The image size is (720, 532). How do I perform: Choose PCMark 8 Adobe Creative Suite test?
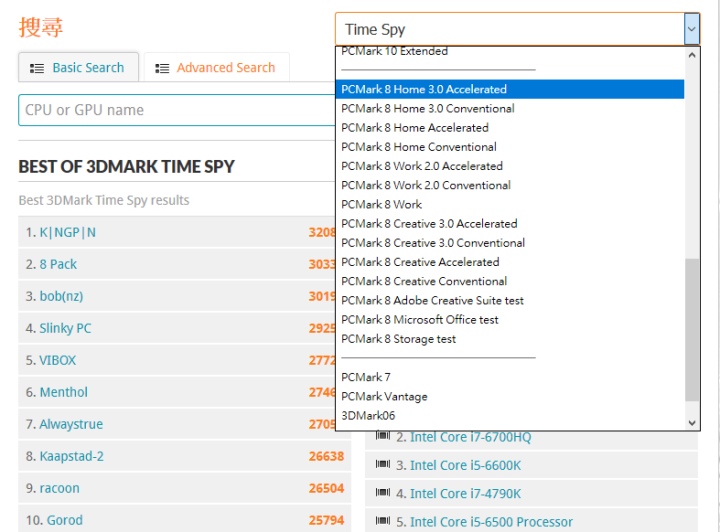pos(432,300)
